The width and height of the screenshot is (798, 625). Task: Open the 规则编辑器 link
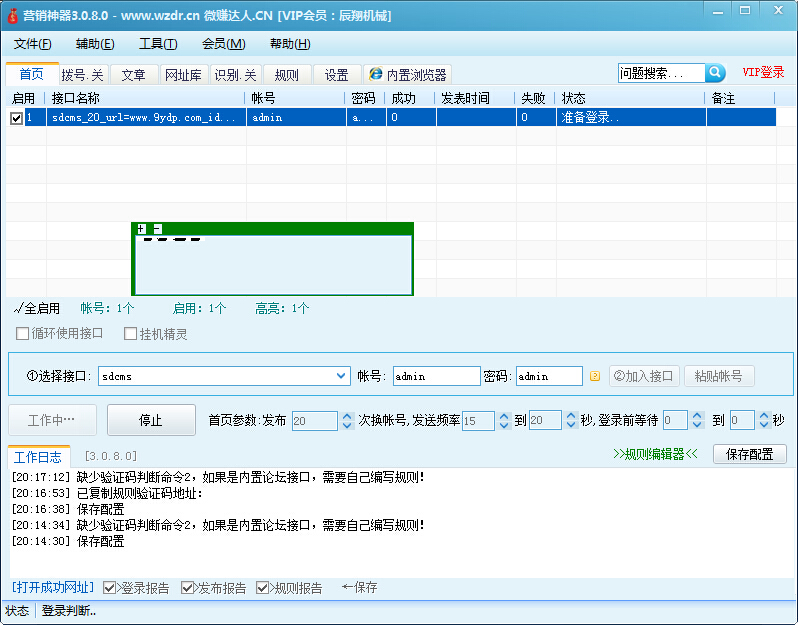point(655,454)
